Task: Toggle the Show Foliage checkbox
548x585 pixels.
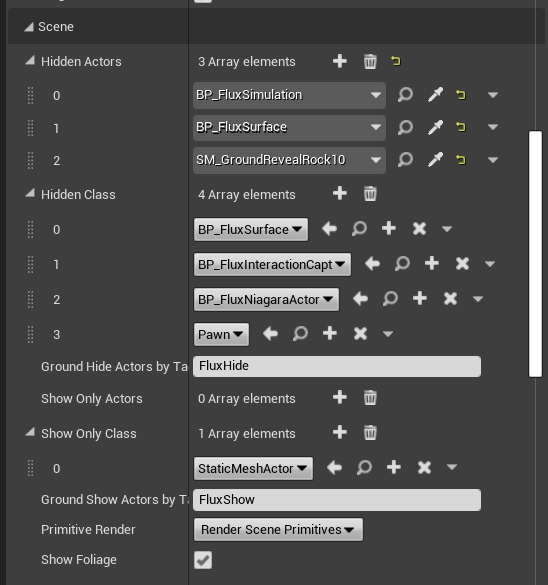Action: click(203, 560)
